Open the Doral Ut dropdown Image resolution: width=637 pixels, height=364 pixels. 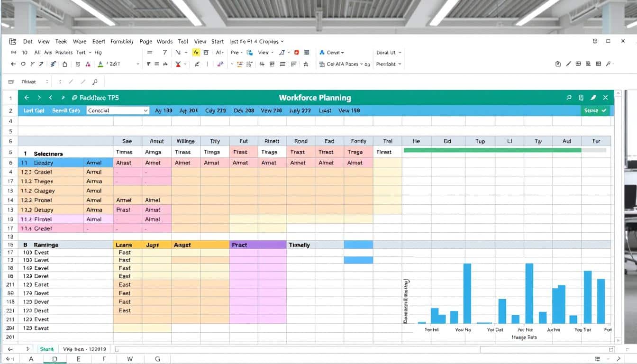(x=389, y=53)
